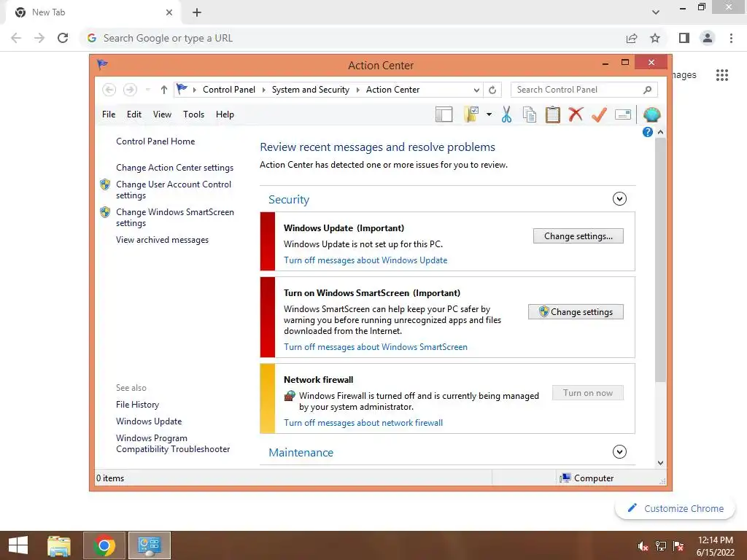Image resolution: width=747 pixels, height=560 pixels.
Task: Open the Chrome side panel icon
Action: (x=684, y=38)
